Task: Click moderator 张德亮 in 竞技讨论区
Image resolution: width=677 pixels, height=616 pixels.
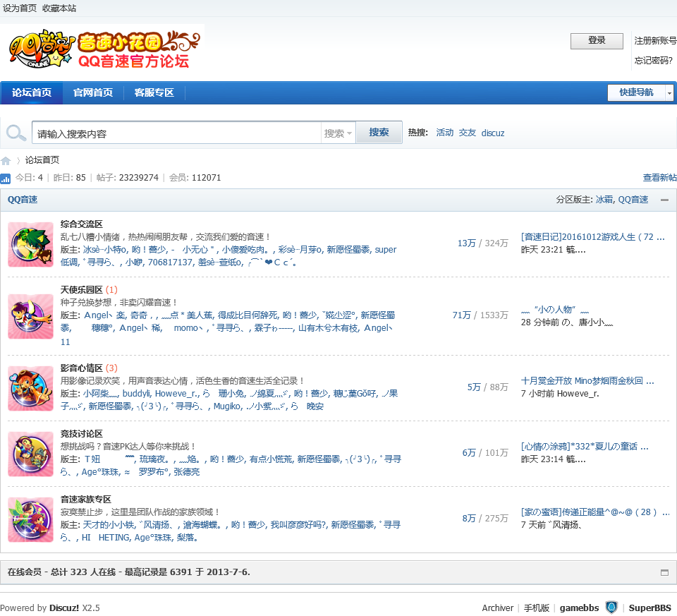Action: coord(186,472)
